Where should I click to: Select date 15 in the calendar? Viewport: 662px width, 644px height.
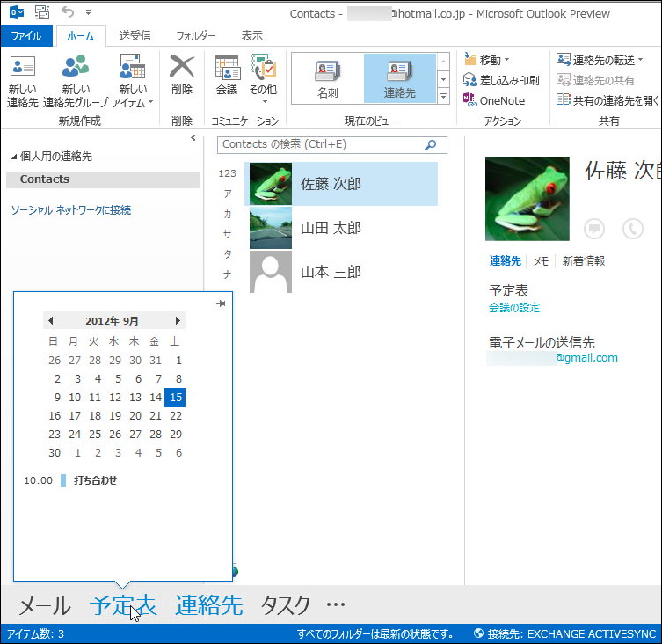[175, 398]
